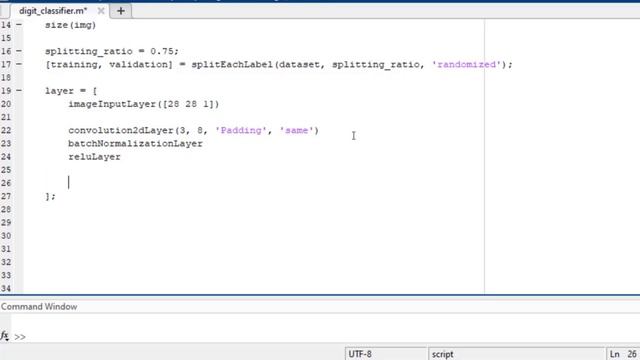Set breakpoint dash on line 16
This screenshot has height=360, width=640.
[19, 51]
